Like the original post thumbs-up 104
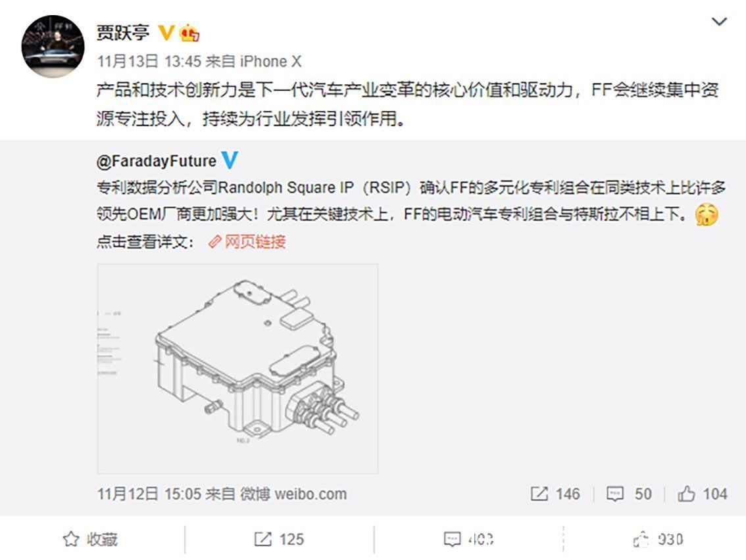Image resolution: width=746 pixels, height=560 pixels. click(703, 494)
